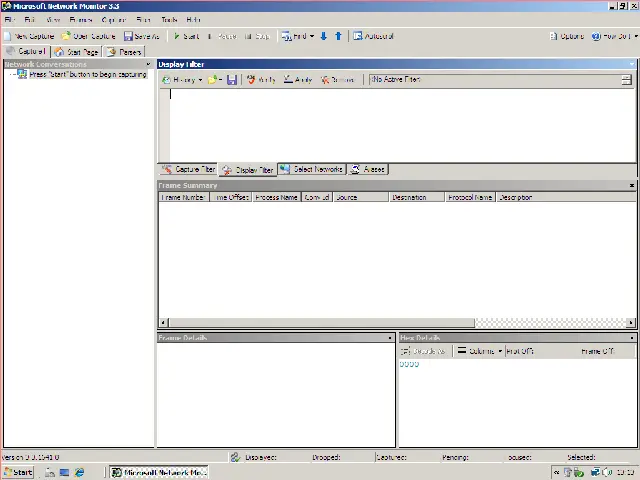Open the How Do I dropdown arrow
The height and width of the screenshot is (480, 640).
click(x=636, y=36)
